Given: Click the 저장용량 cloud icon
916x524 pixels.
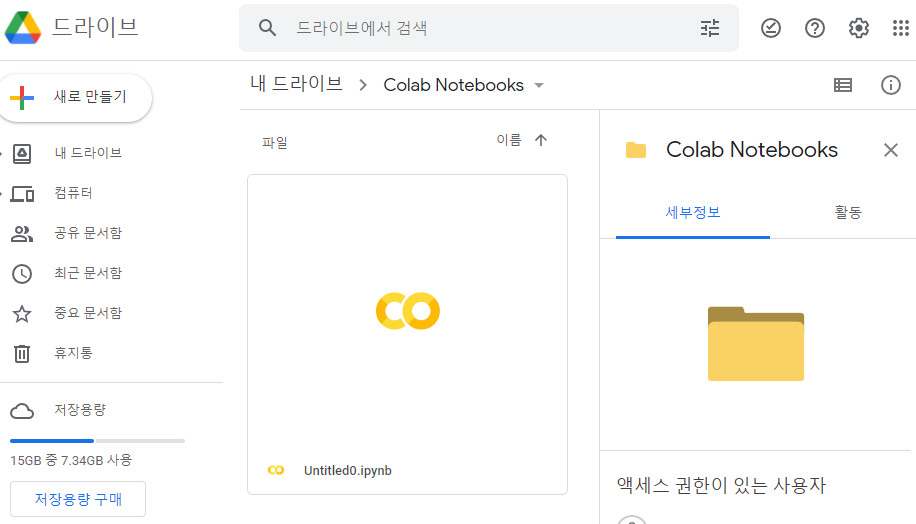Looking at the screenshot, I should pos(22,411).
